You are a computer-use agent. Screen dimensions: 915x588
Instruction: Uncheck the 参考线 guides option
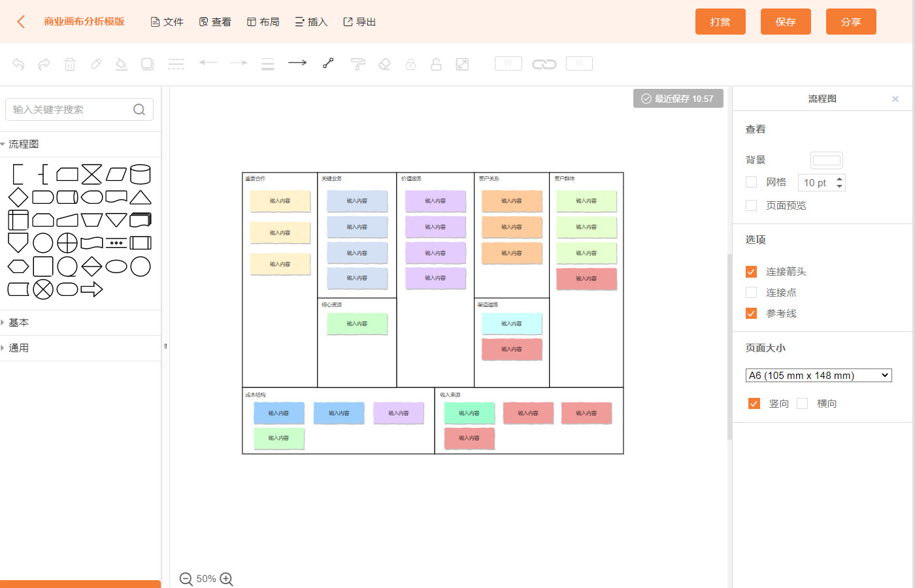tap(752, 314)
